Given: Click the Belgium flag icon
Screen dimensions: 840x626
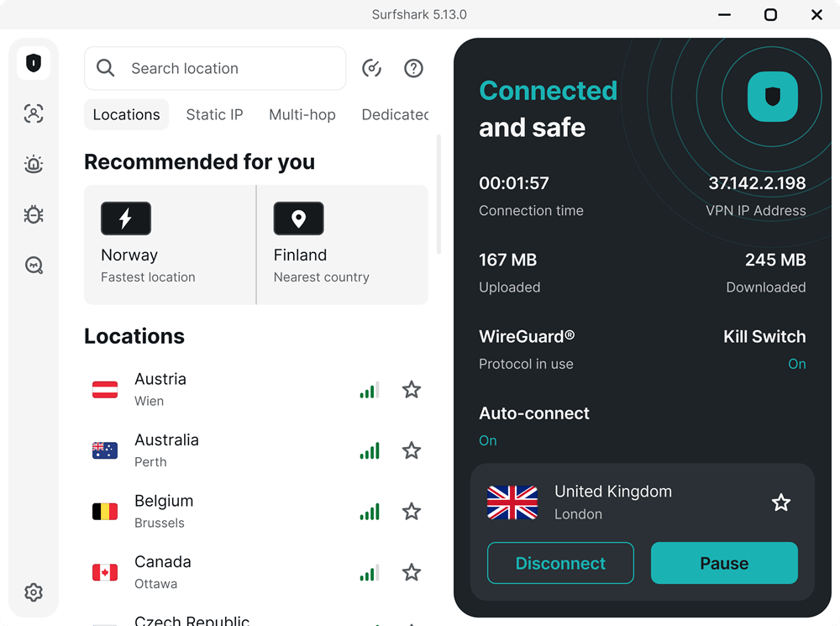Looking at the screenshot, I should [x=105, y=512].
